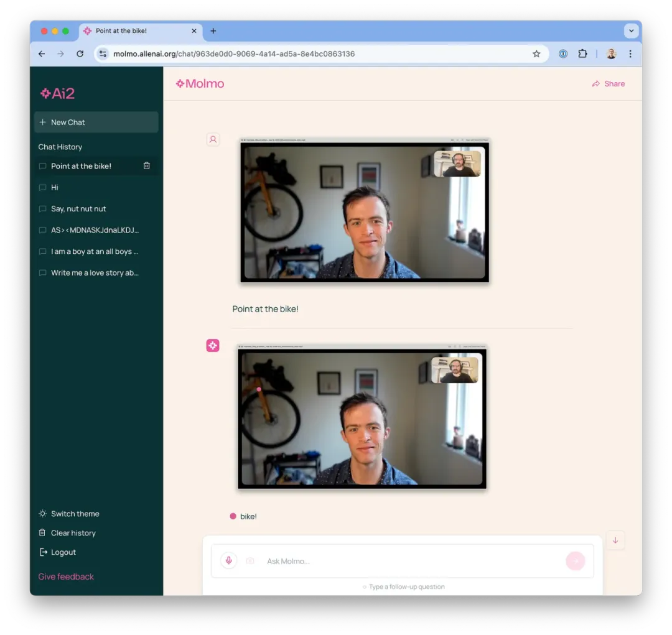Open a new browser tab with plus
672x635 pixels.
coord(213,31)
